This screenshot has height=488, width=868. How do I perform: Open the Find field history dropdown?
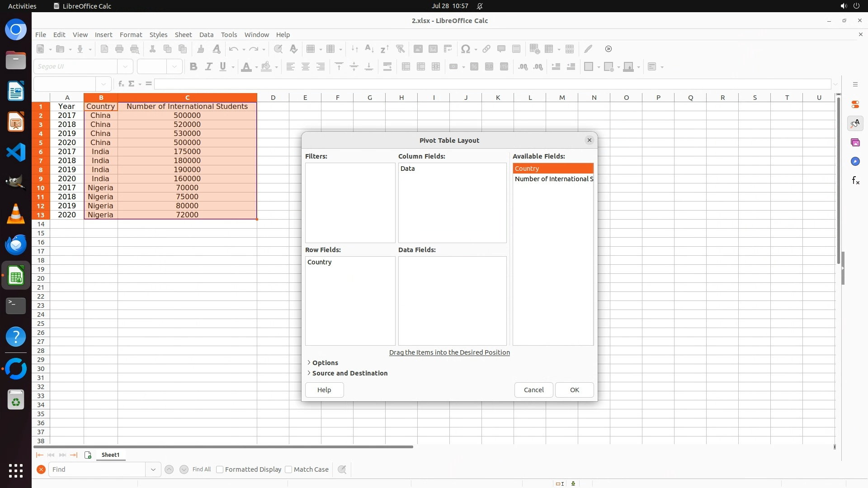pos(153,469)
